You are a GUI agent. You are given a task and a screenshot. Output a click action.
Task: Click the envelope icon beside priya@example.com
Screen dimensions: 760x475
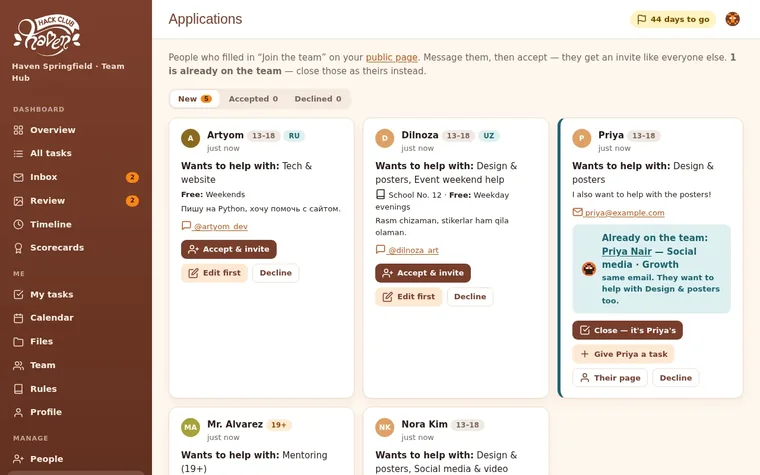point(577,212)
